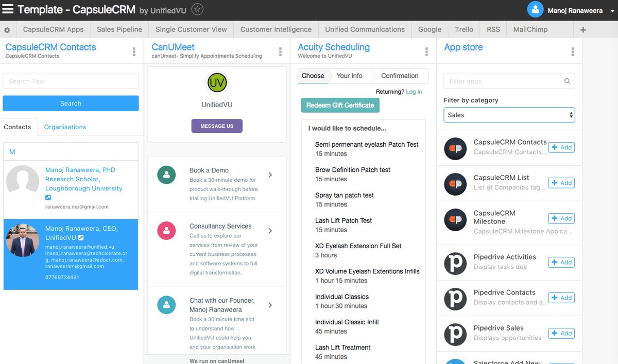Open the CapsuleCRM Contacts panel options menu
The height and width of the screenshot is (364, 618).
tap(134, 50)
